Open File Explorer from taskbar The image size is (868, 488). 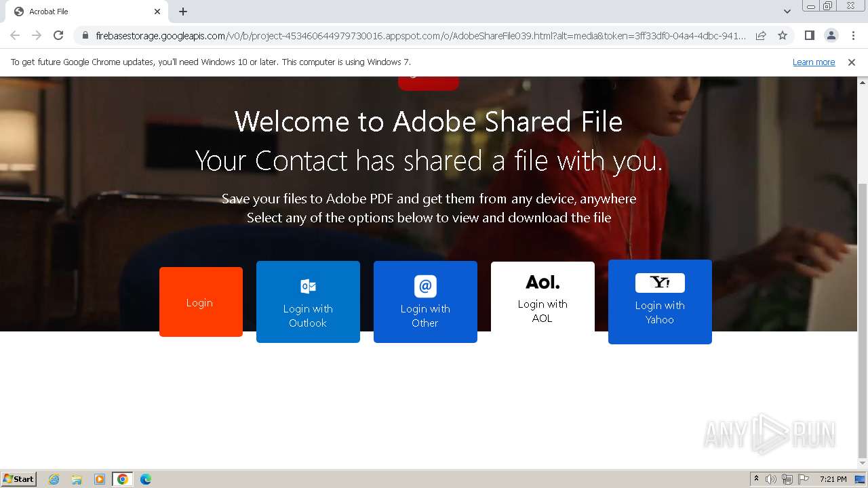click(x=77, y=479)
